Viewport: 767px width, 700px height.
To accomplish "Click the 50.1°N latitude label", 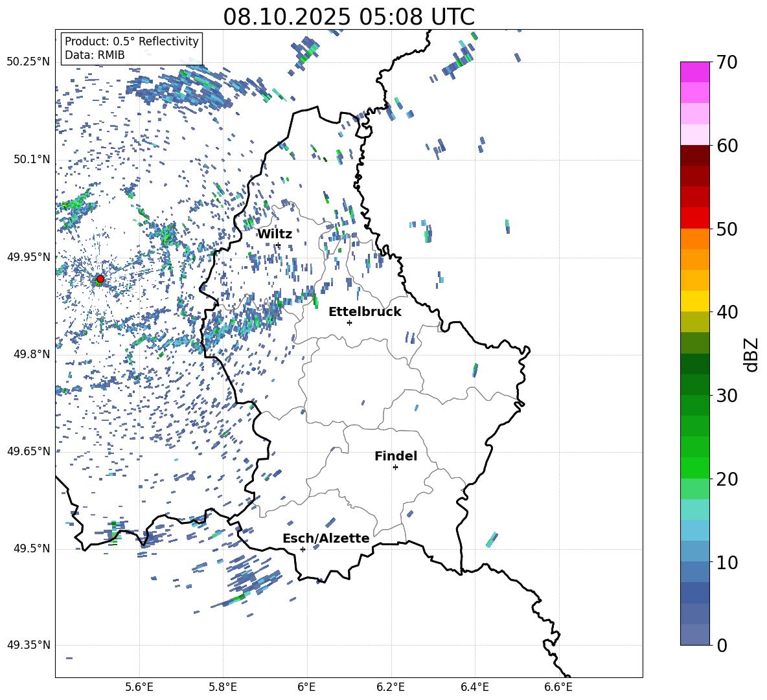I will pos(32,159).
